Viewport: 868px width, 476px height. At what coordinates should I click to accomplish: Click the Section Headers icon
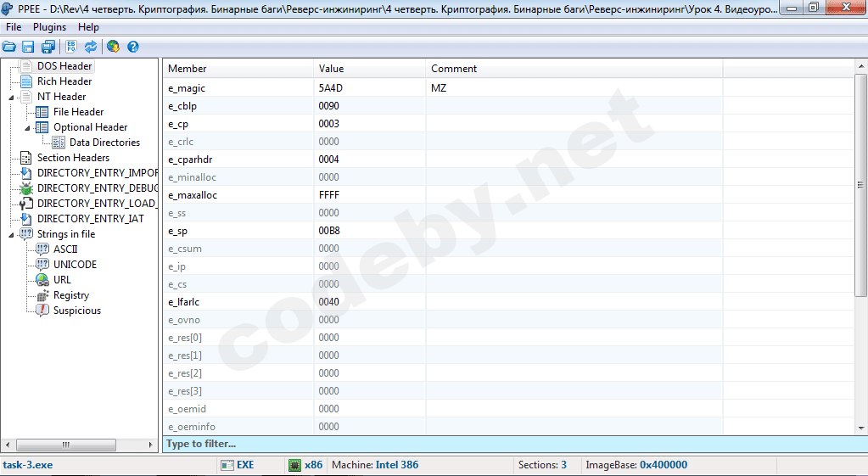pyautogui.click(x=25, y=159)
